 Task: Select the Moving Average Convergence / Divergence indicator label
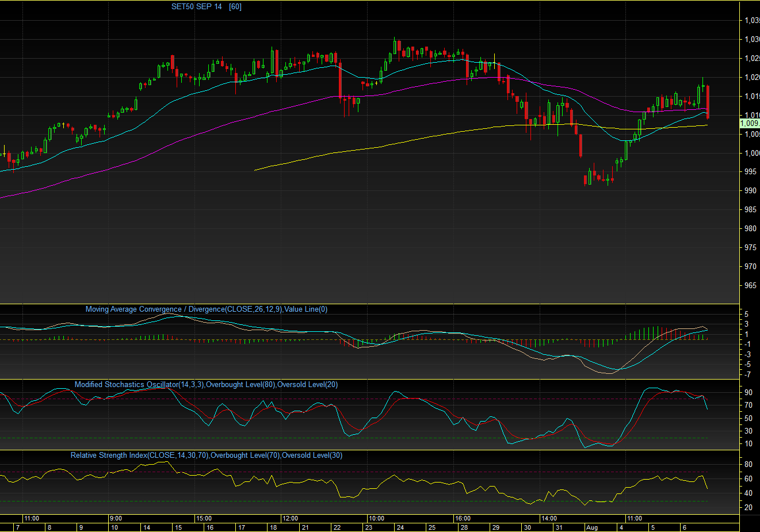(207, 309)
